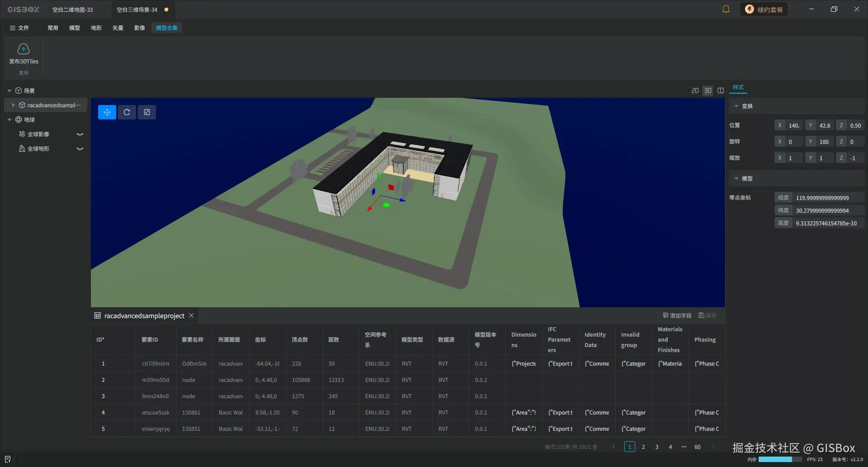Click the table grid icon beside racadvancedsampleproject
The width and height of the screenshot is (868, 467).
[x=97, y=315]
